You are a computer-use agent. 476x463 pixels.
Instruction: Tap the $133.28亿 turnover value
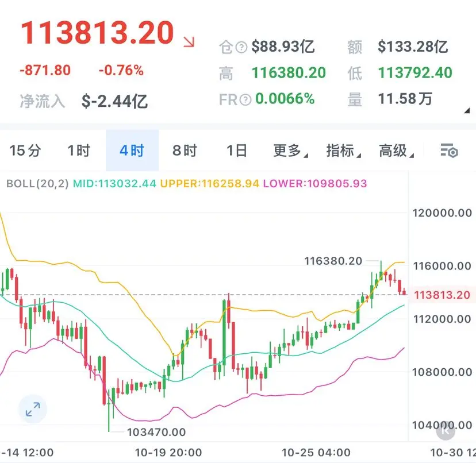413,47
